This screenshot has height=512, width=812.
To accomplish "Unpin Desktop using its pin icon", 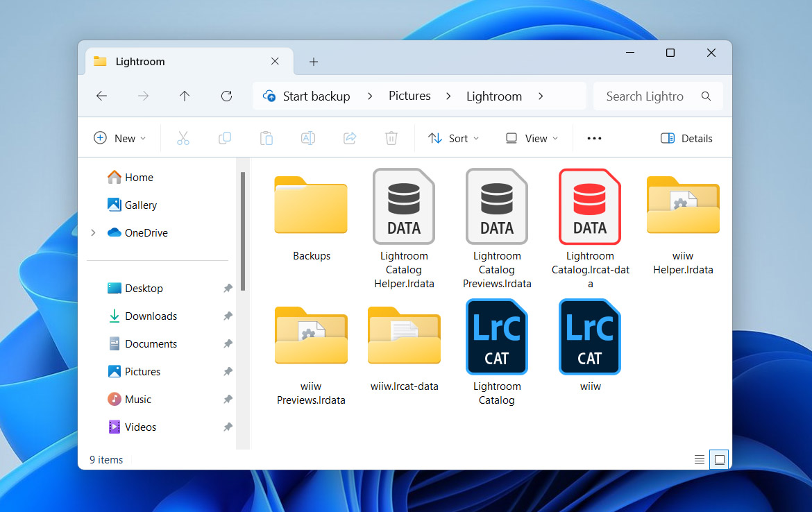I will point(228,289).
